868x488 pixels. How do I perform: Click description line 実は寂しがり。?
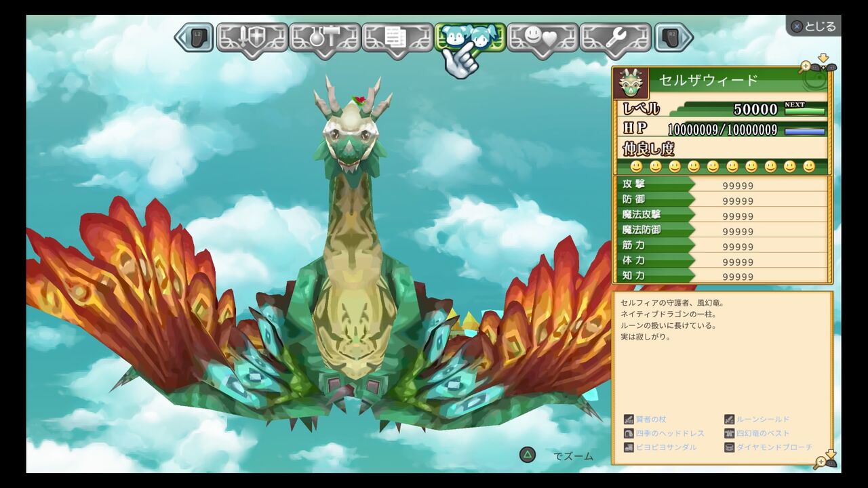coord(646,337)
